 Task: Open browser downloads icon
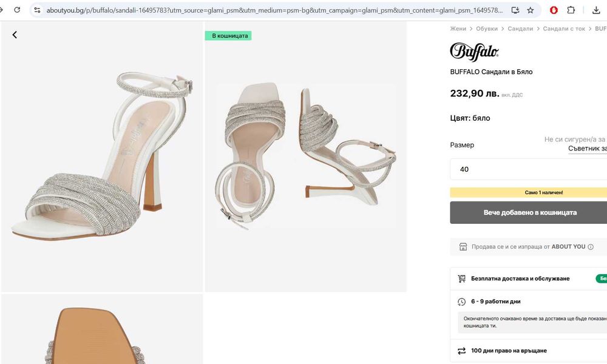coord(596,10)
